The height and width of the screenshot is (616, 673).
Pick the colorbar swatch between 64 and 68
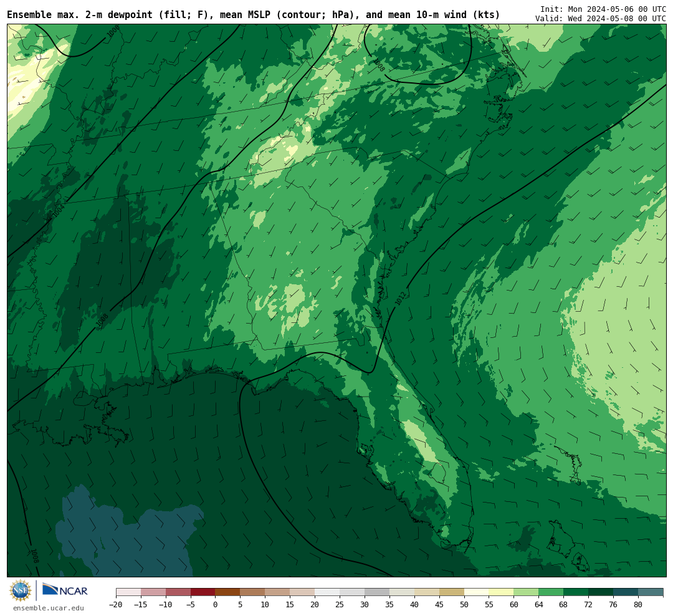pyautogui.click(x=551, y=592)
